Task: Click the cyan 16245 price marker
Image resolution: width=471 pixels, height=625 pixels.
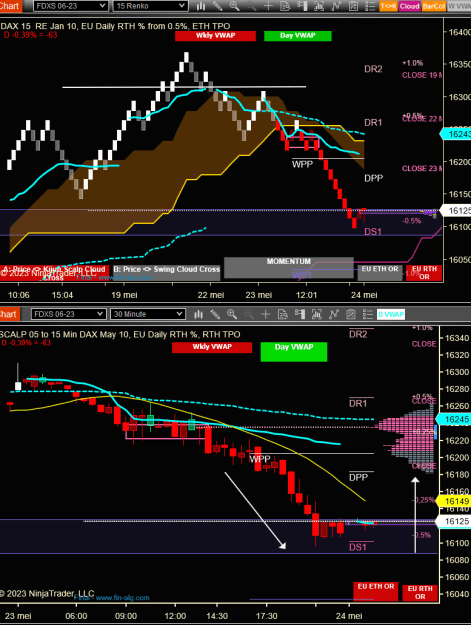Action: (x=454, y=419)
